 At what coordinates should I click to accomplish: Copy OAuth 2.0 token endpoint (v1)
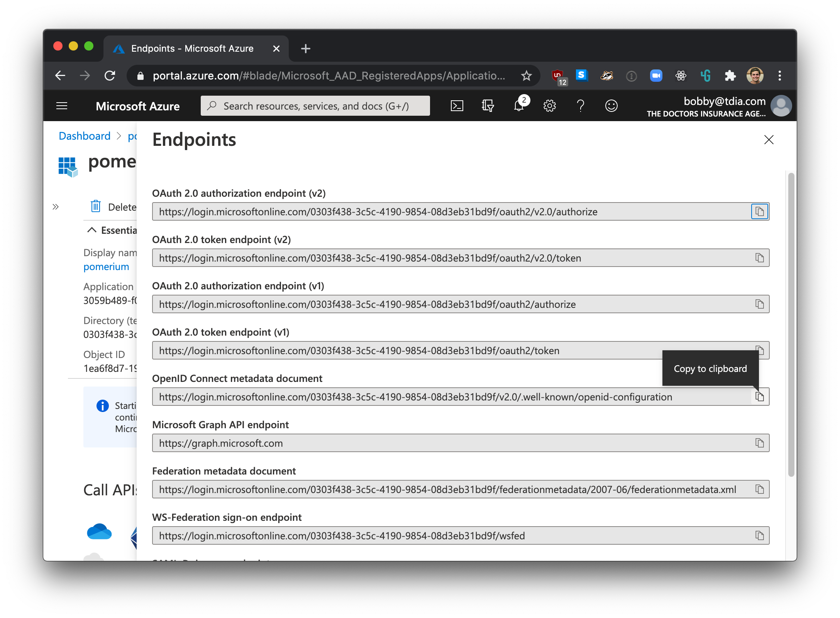(760, 351)
